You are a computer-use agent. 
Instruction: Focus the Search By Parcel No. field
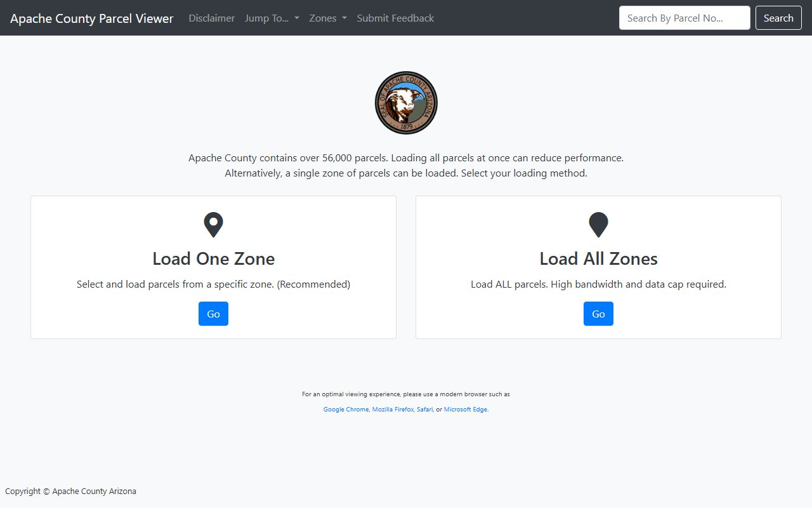pos(684,18)
